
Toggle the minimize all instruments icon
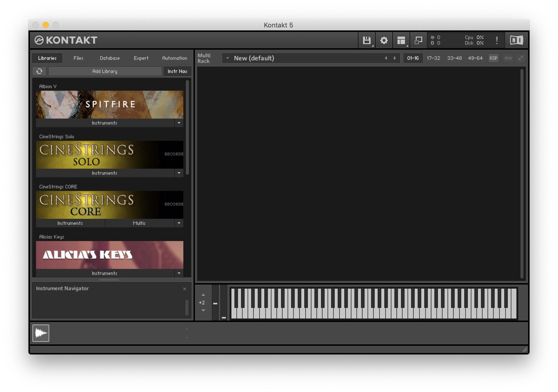(x=521, y=58)
